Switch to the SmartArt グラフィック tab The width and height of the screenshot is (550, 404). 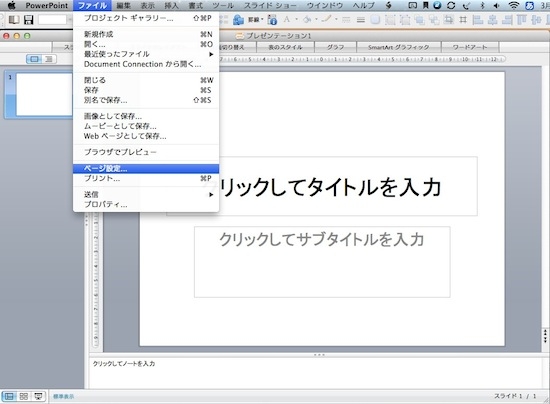(x=398, y=47)
